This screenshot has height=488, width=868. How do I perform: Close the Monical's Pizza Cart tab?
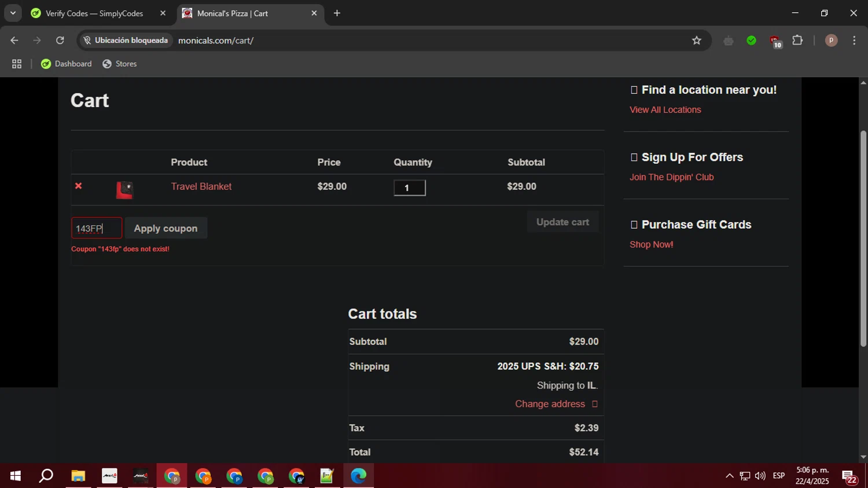pyautogui.click(x=314, y=13)
